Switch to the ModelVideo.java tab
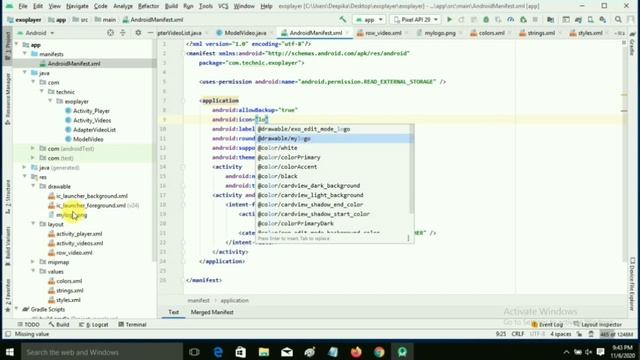The width and height of the screenshot is (640, 360). click(x=245, y=33)
